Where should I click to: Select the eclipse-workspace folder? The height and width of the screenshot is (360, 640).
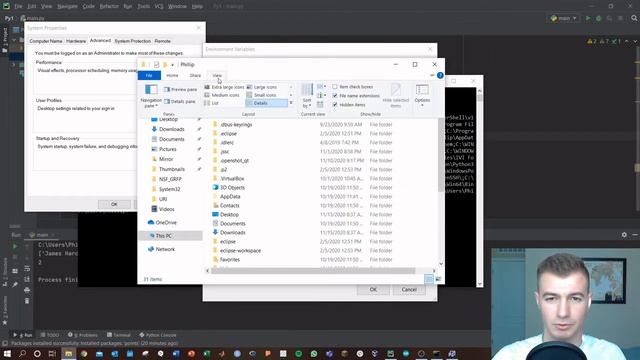click(x=240, y=250)
